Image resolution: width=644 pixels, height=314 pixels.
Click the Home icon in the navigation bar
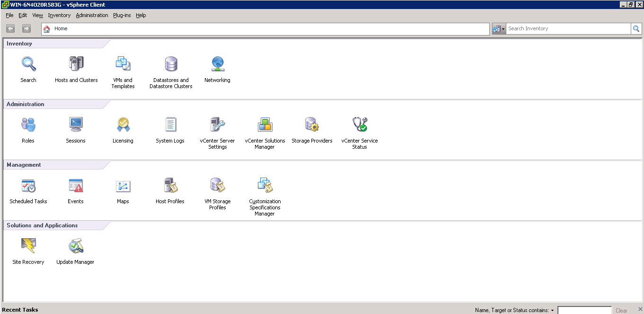click(x=47, y=29)
